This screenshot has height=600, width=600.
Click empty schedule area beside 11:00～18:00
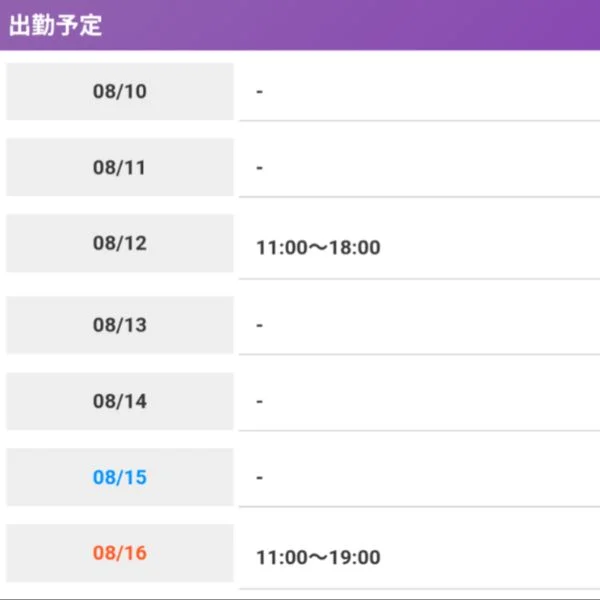click(490, 247)
